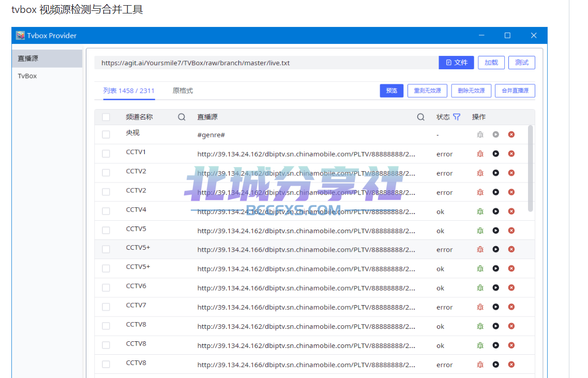The width and height of the screenshot is (588, 378).
Task: Click the 删除无效源 button
Action: pyautogui.click(x=471, y=90)
